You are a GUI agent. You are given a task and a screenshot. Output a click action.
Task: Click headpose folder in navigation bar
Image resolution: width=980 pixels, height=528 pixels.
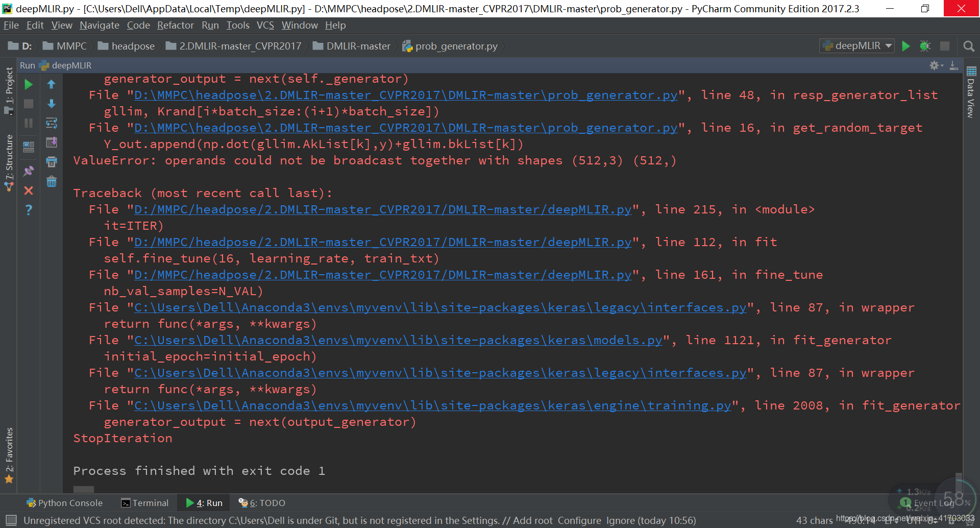point(126,46)
